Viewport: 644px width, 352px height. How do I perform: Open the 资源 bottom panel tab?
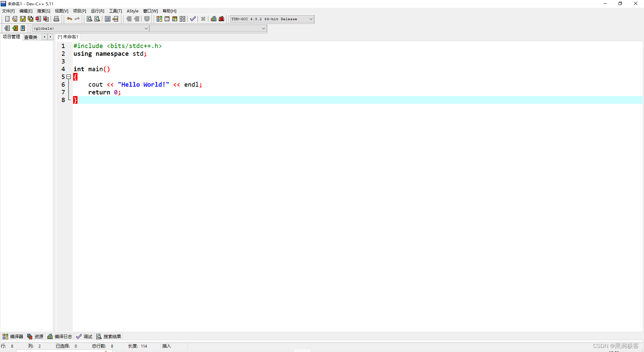tap(35, 337)
